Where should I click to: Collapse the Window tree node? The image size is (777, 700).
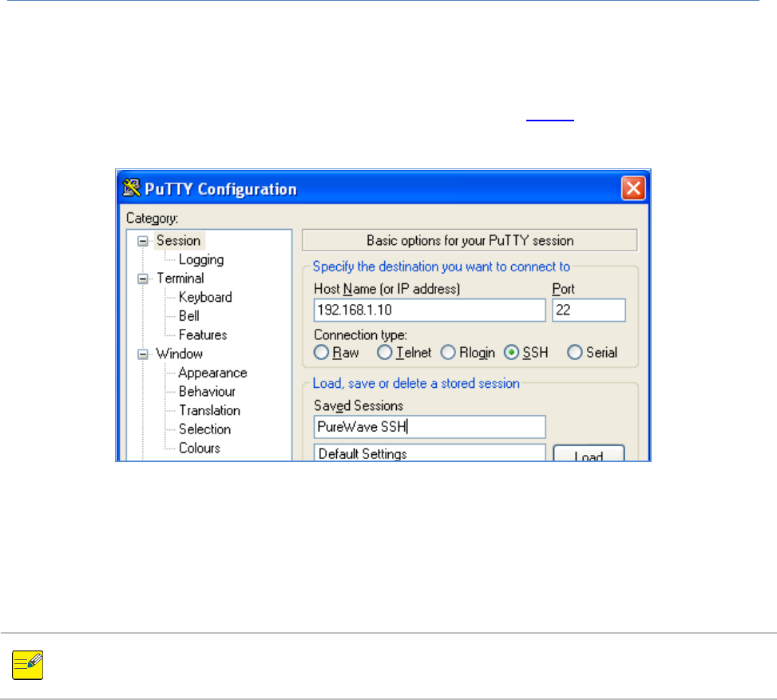point(143,354)
